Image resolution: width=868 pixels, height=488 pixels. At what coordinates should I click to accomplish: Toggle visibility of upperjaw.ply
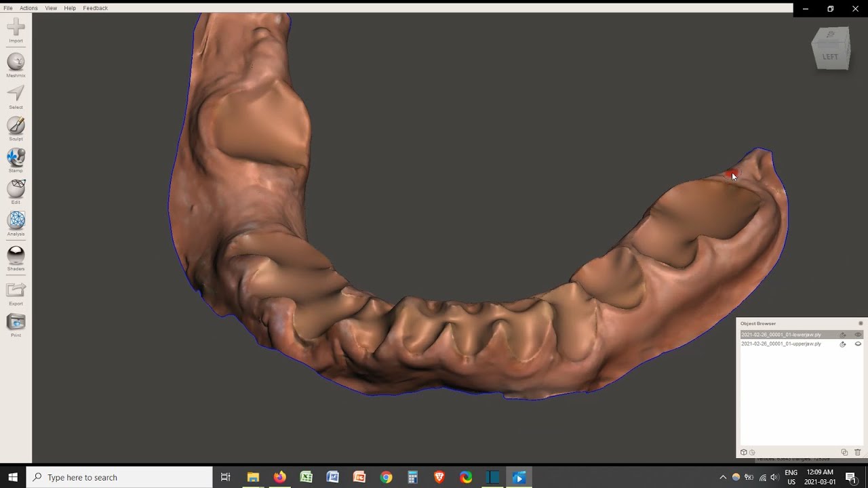pos(858,344)
